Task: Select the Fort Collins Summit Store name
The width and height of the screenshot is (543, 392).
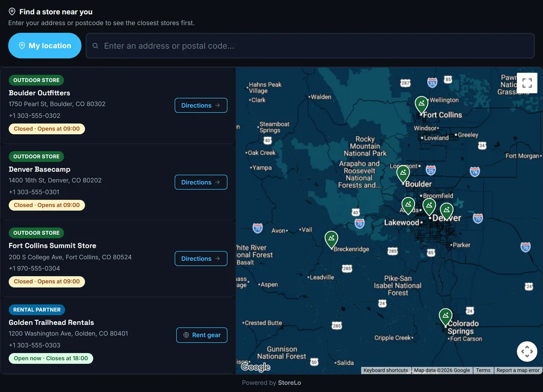Action: pos(52,245)
